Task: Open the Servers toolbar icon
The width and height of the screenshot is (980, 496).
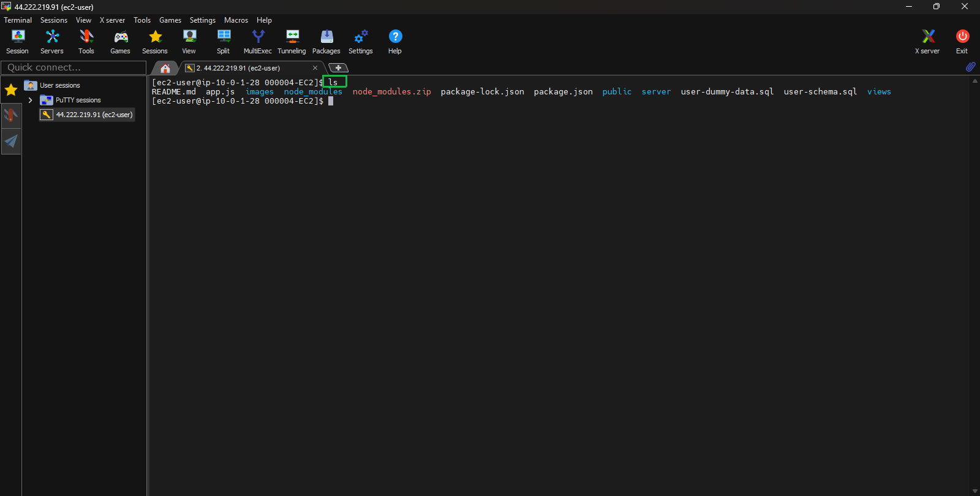Action: [52, 42]
